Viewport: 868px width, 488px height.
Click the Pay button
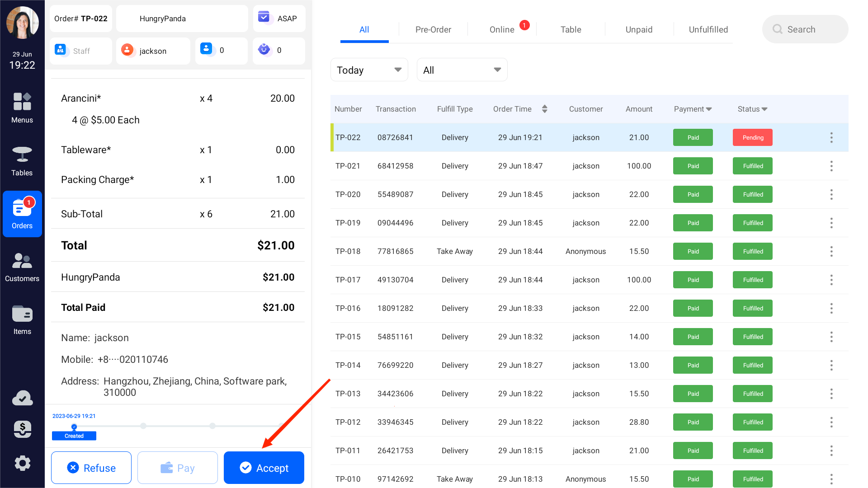point(178,468)
